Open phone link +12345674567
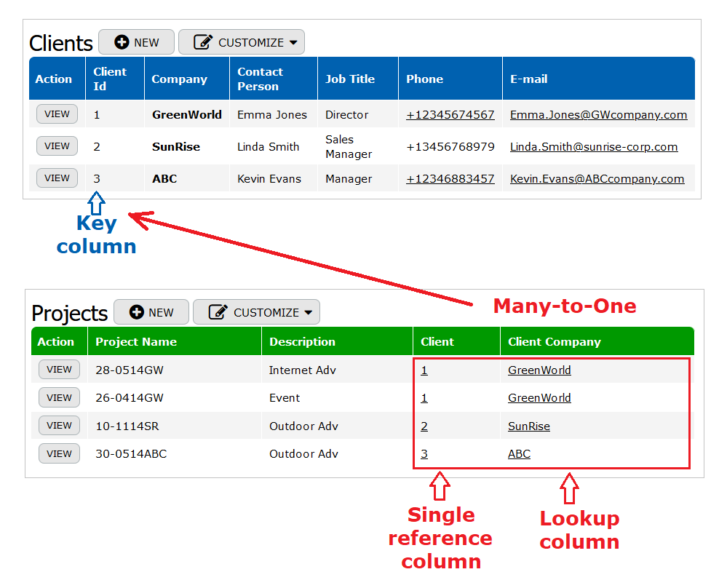The height and width of the screenshot is (588, 727). [450, 114]
